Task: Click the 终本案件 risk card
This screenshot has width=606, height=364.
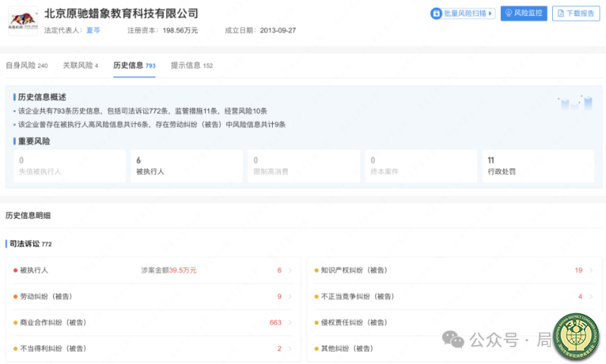Action: point(421,166)
